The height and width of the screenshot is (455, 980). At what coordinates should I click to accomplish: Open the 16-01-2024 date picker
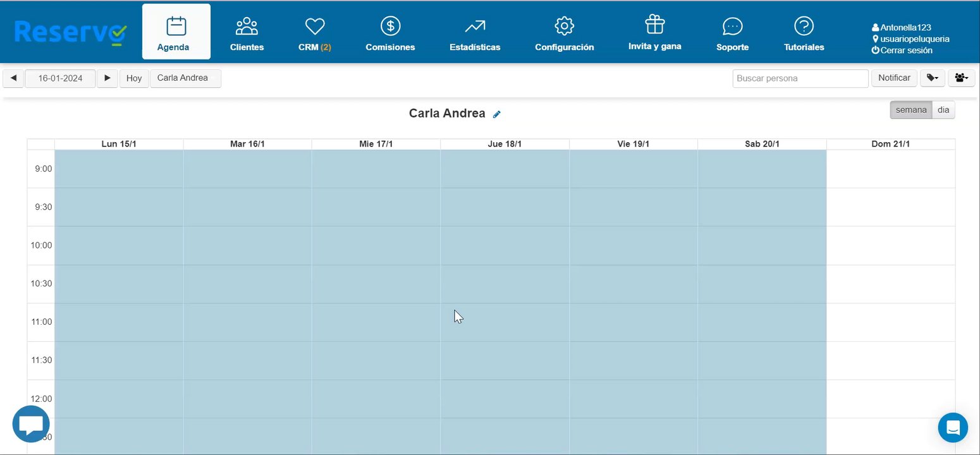[x=60, y=78]
